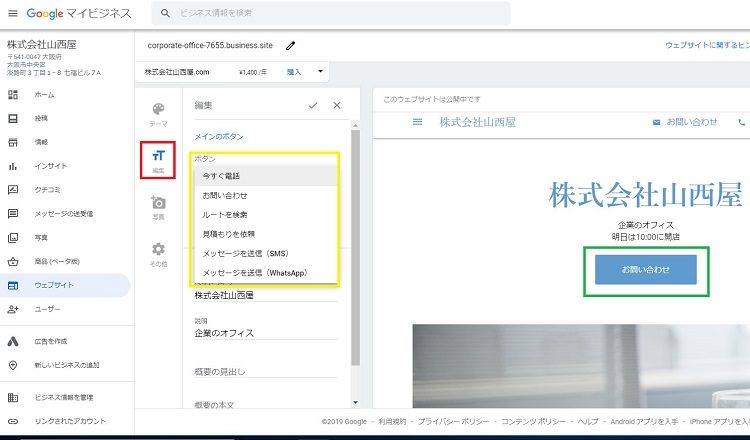Select 今すぐ電話 from button dropdown
The height and width of the screenshot is (440, 750).
pyautogui.click(x=265, y=176)
